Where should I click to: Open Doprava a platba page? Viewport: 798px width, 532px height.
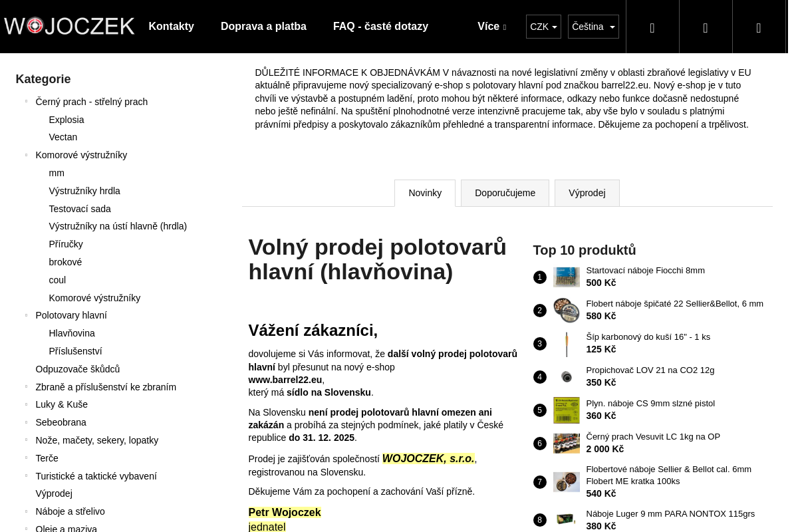263,27
